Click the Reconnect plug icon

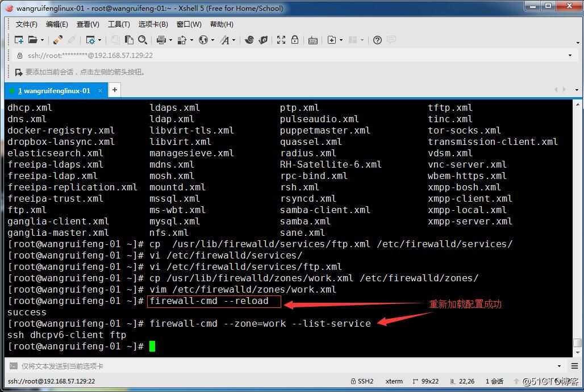click(58, 40)
